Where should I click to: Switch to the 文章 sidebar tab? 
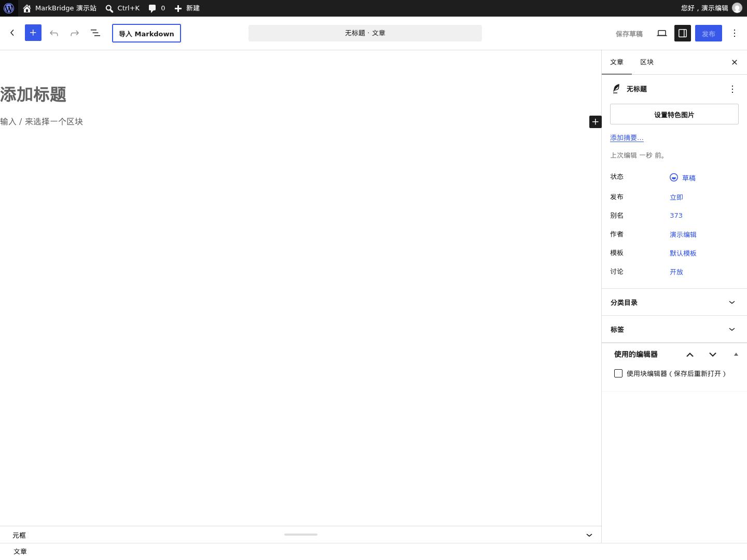click(617, 62)
